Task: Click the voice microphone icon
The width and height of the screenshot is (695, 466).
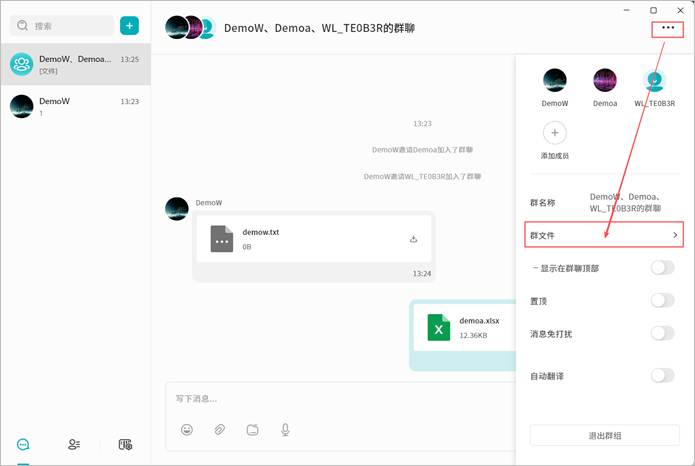Action: coord(285,429)
